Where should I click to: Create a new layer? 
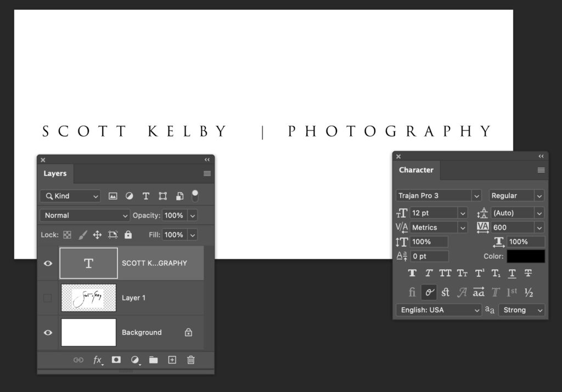click(x=172, y=360)
